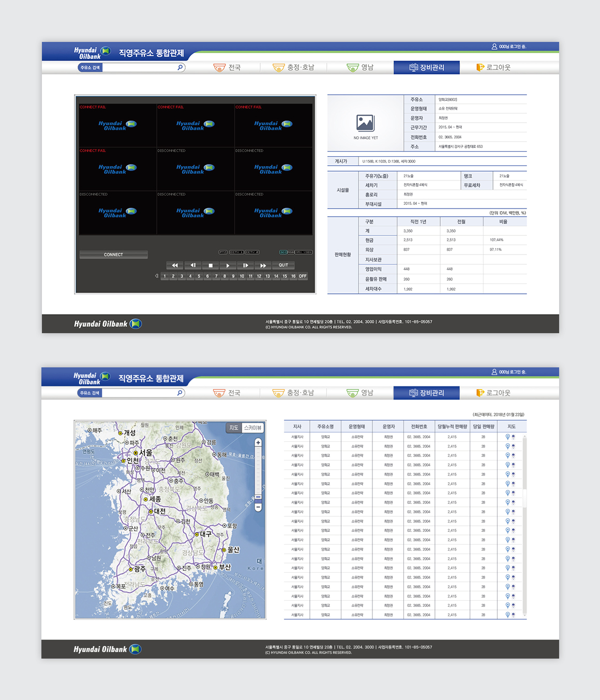The width and height of the screenshot is (600, 700).
Task: Click the 지사 column header
Action: pyautogui.click(x=297, y=426)
